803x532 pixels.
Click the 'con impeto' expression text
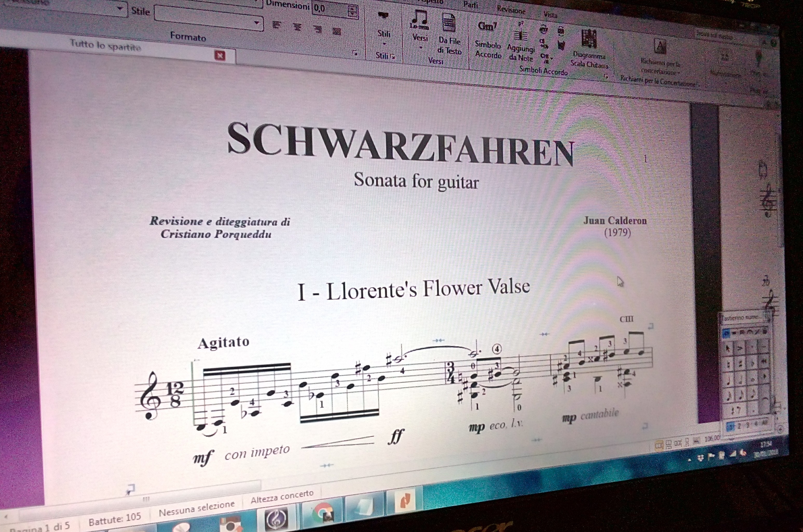pyautogui.click(x=257, y=452)
